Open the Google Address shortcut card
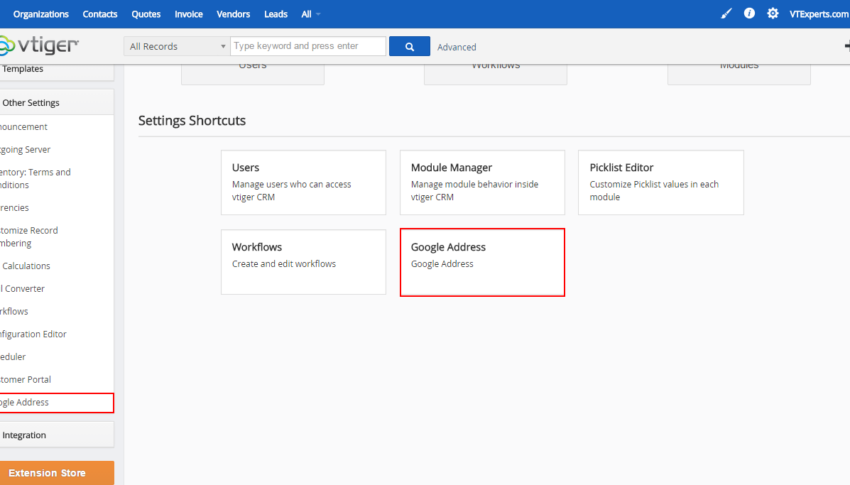850x485 pixels. point(482,262)
